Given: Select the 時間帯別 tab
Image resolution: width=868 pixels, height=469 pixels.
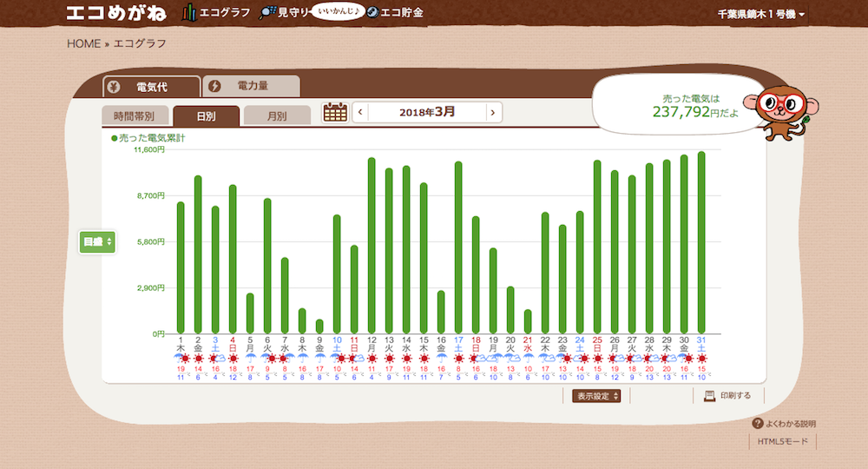Looking at the screenshot, I should pos(134,116).
